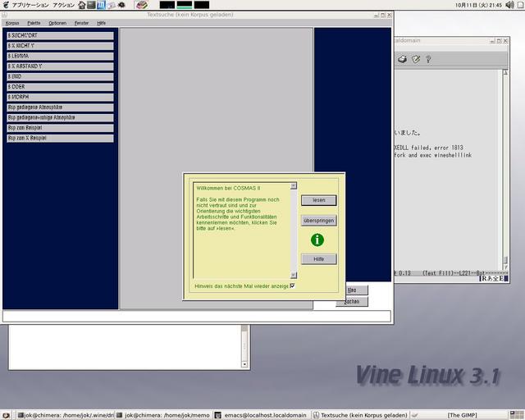Click the printer icon in Emacs toolbar
The image size is (525, 420).
pos(402,59)
